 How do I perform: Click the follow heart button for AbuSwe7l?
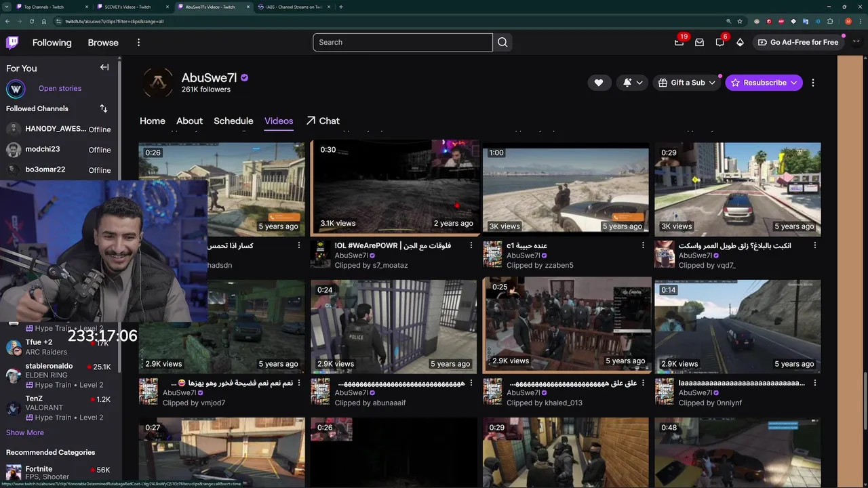pyautogui.click(x=599, y=83)
